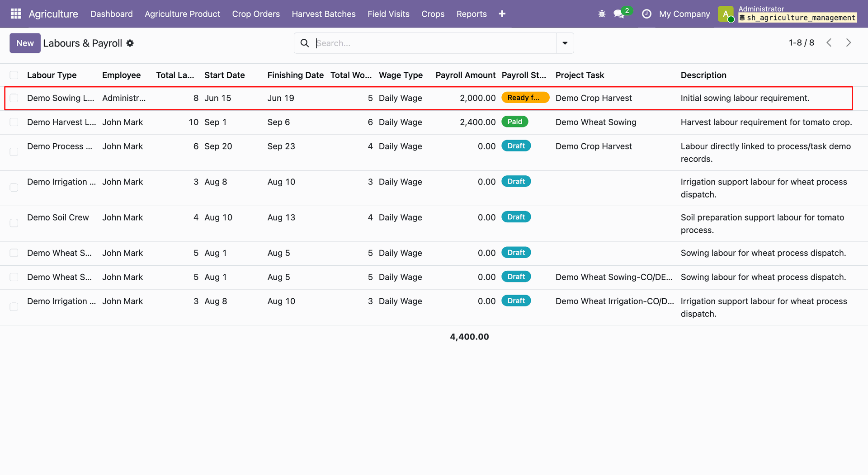The height and width of the screenshot is (475, 868).
Task: Sort by Payroll Amount column header
Action: click(466, 75)
